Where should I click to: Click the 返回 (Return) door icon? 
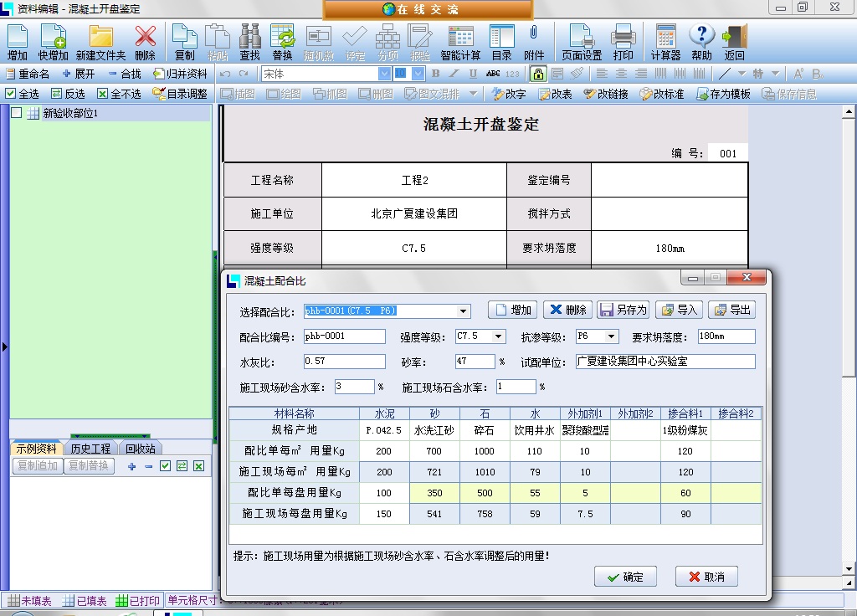click(734, 43)
